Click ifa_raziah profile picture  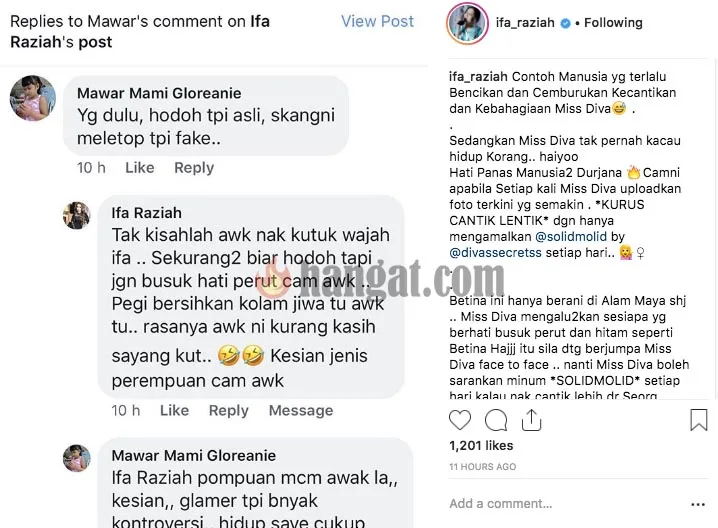pos(467,23)
